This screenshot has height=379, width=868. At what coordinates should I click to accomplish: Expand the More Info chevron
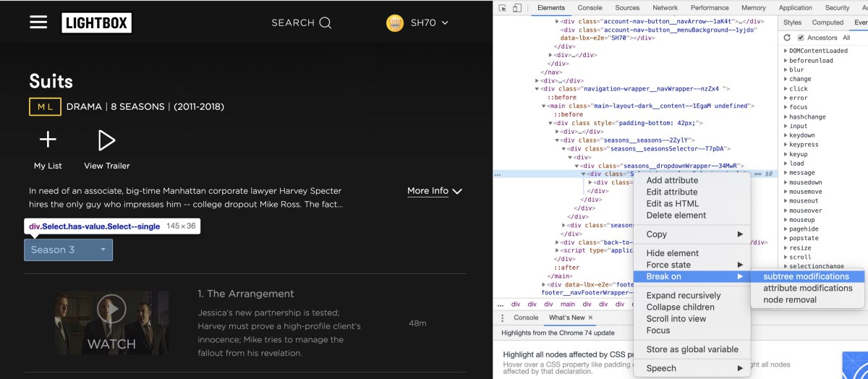tap(456, 191)
